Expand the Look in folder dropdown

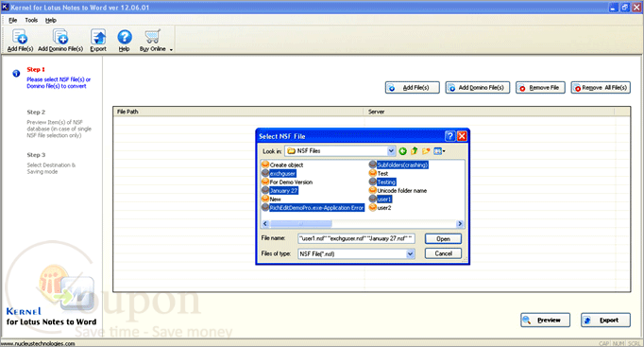[391, 151]
